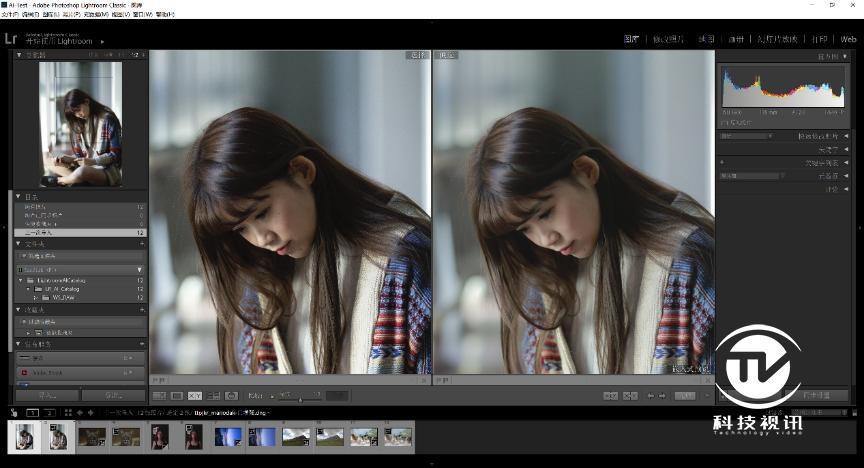Expand the 关键字列表 Keyword List panel
Image resolution: width=864 pixels, height=468 pixels.
click(846, 163)
